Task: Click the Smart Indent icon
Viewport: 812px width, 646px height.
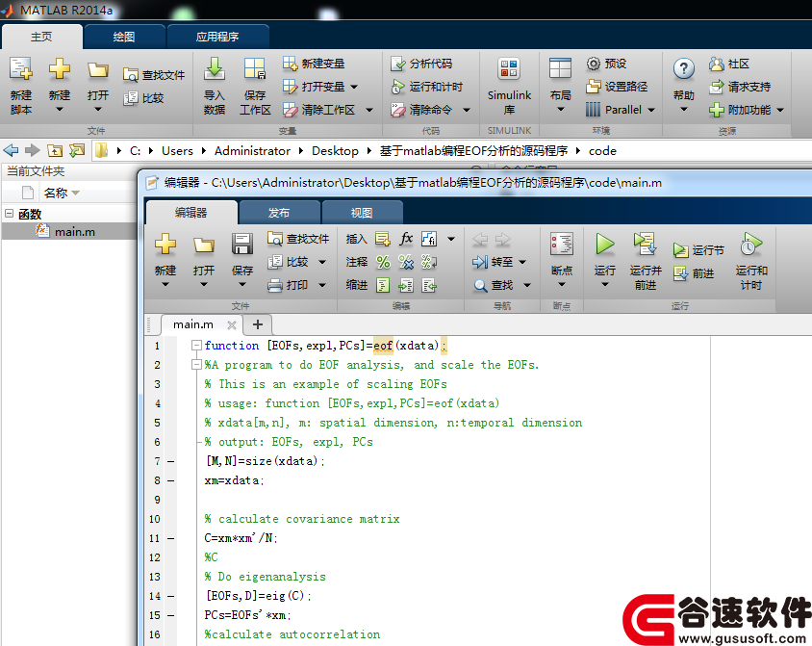Action: tap(383, 285)
